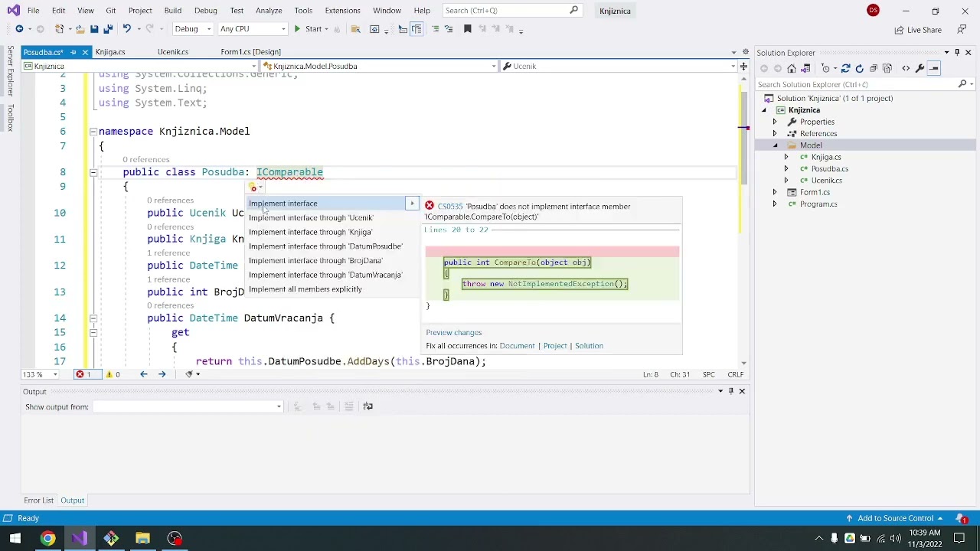Toggle auto-hide pin on Output panel
This screenshot has width=980, height=551.
[730, 391]
